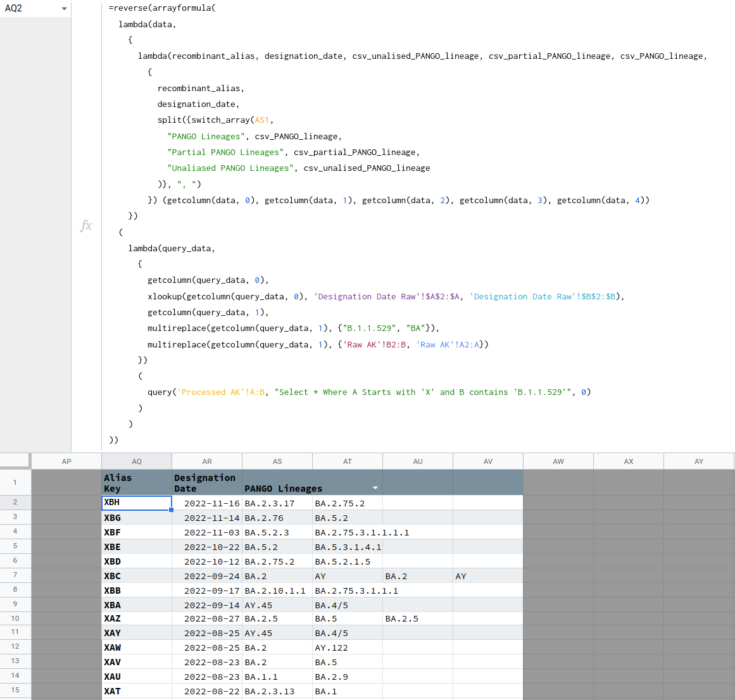Viewport: 735px width, 700px height.
Task: Open the PANGO Lineages header dropdown
Action: click(375, 488)
